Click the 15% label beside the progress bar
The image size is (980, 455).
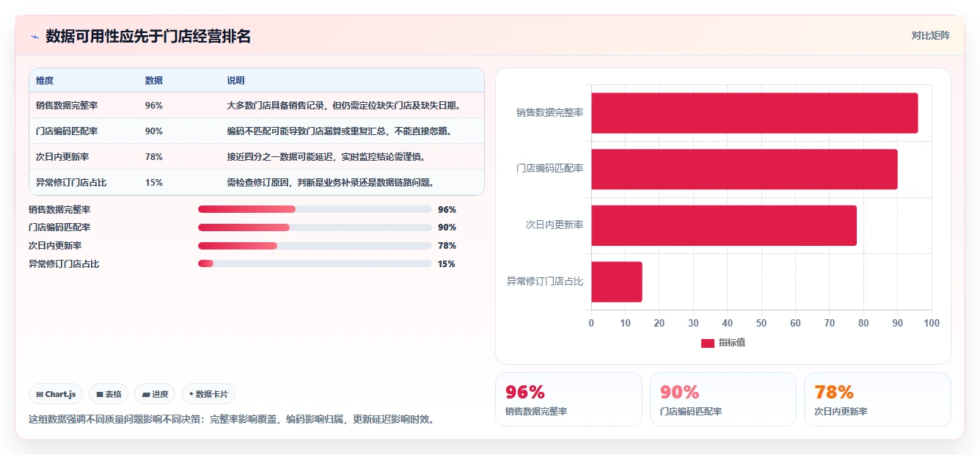(x=447, y=264)
